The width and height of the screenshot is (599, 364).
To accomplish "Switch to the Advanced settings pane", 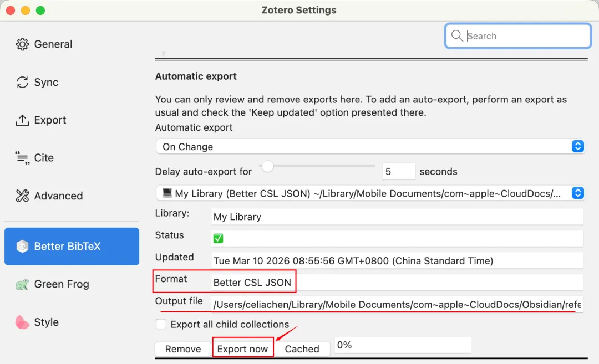I will (58, 196).
